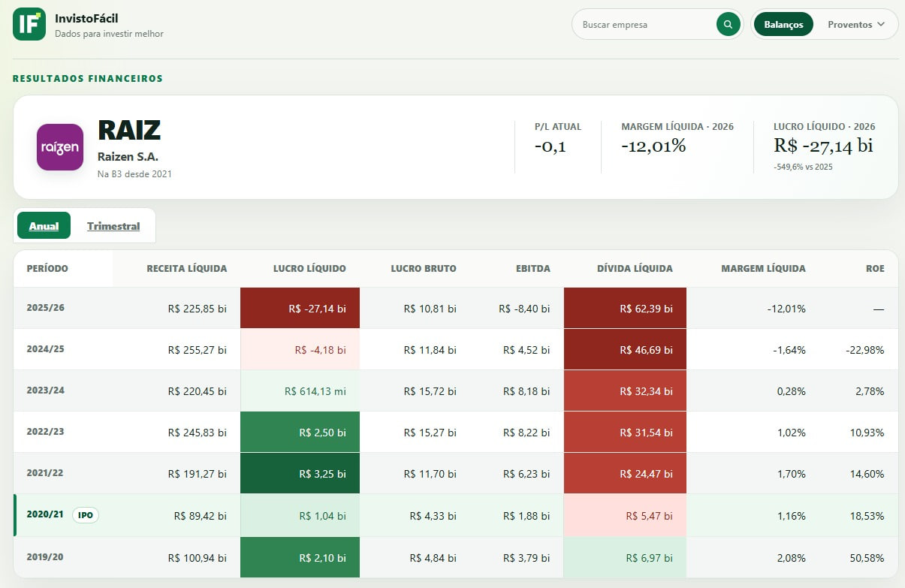Click the Lucro Líquido column header

[309, 268]
